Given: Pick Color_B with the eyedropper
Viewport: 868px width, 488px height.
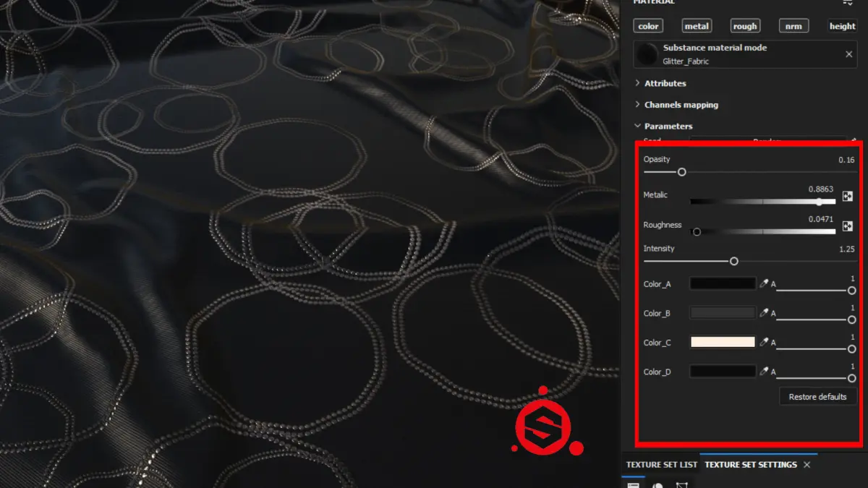Looking at the screenshot, I should point(764,313).
